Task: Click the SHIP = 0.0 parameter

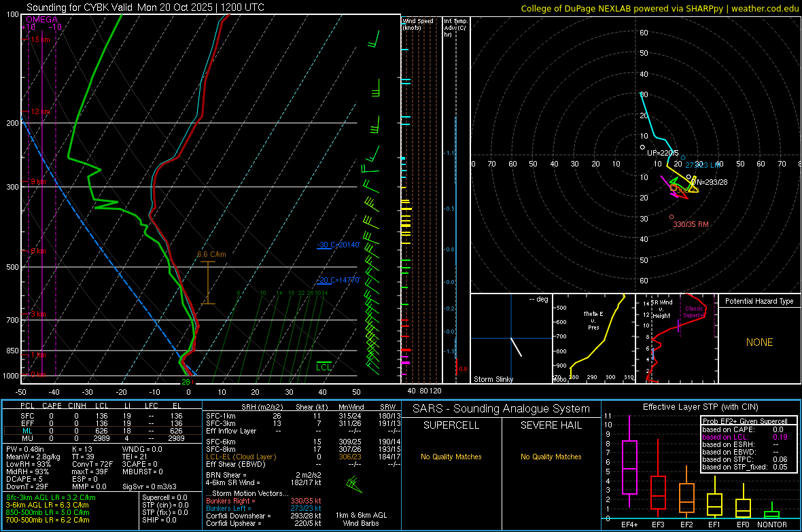Action: point(159,520)
